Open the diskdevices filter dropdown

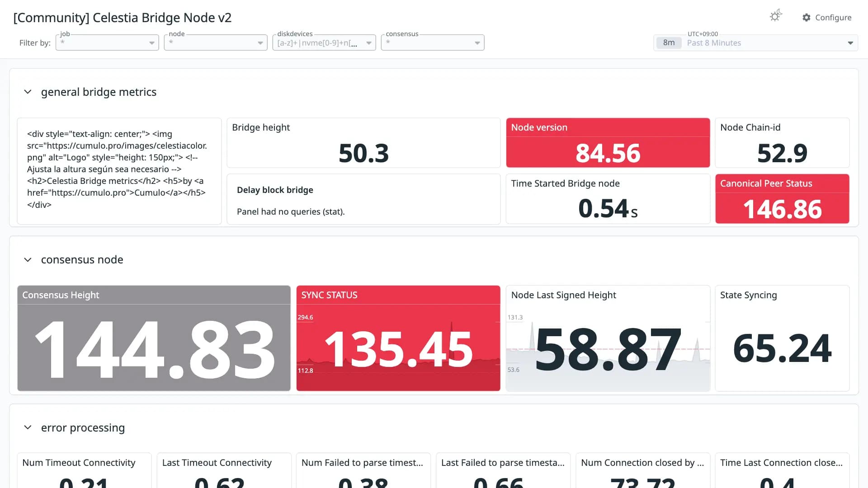pyautogui.click(x=324, y=42)
